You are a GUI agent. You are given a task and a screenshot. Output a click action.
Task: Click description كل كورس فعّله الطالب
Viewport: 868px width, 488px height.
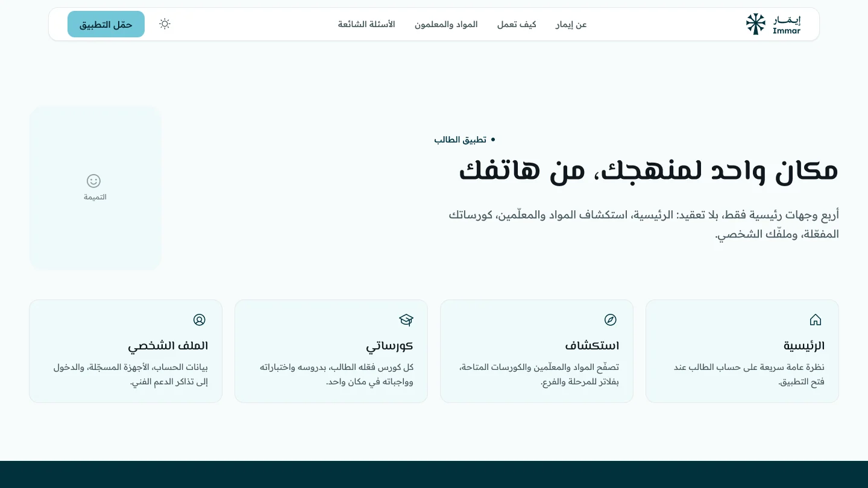point(336,375)
